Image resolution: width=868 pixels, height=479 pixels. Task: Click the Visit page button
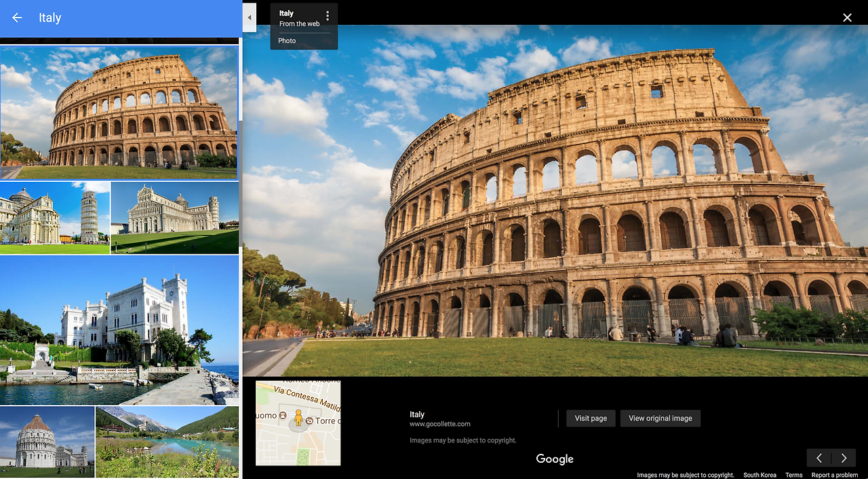591,419
